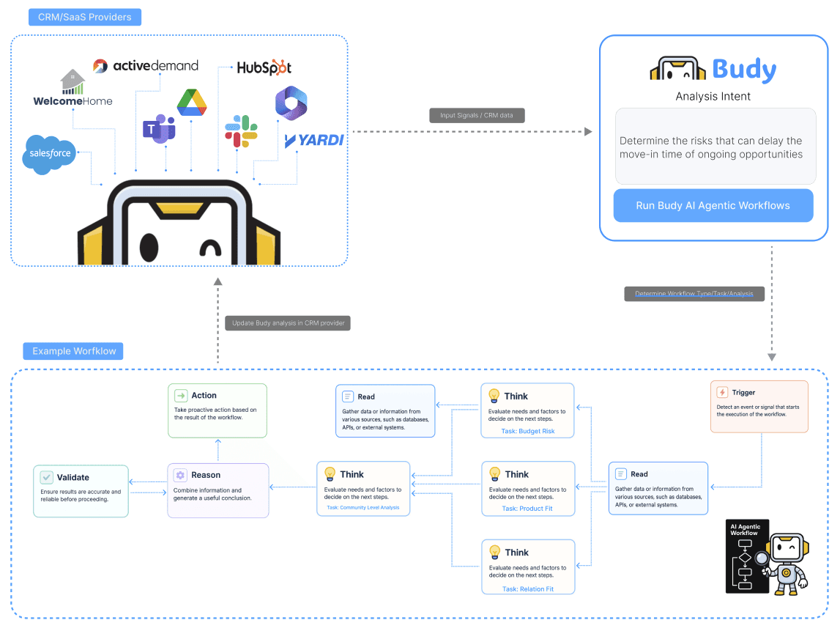840x631 pixels.
Task: Click the Validate card description text
Action: click(x=81, y=495)
